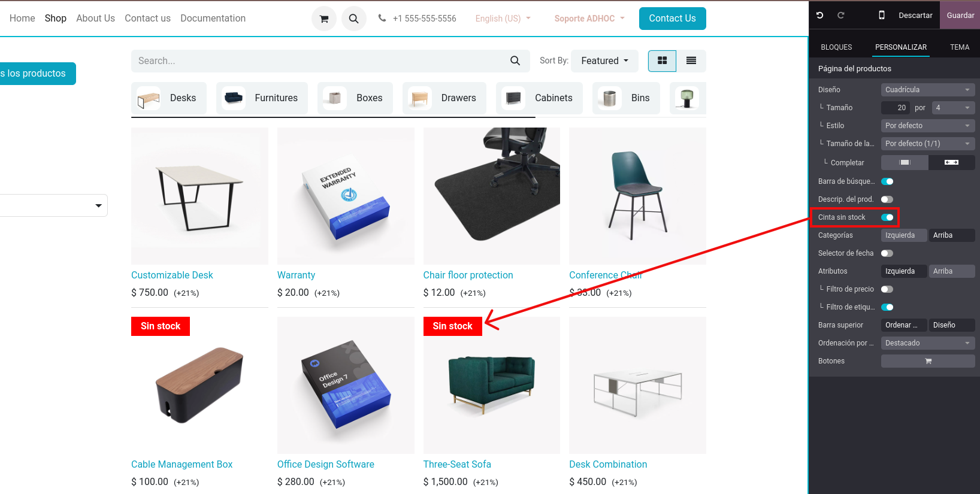
Task: Enable the Descrip. del prod. toggle
Action: point(887,199)
